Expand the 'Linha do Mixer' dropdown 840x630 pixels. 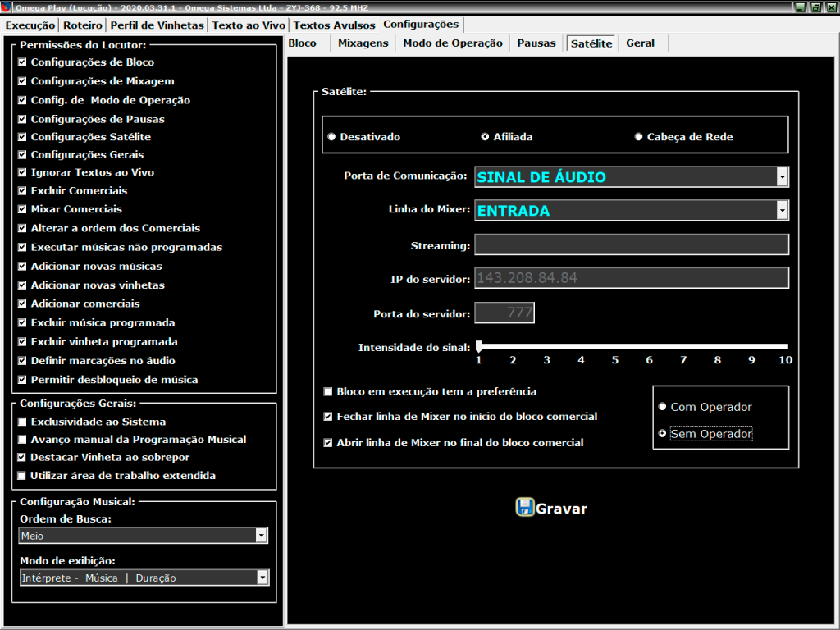(x=782, y=211)
